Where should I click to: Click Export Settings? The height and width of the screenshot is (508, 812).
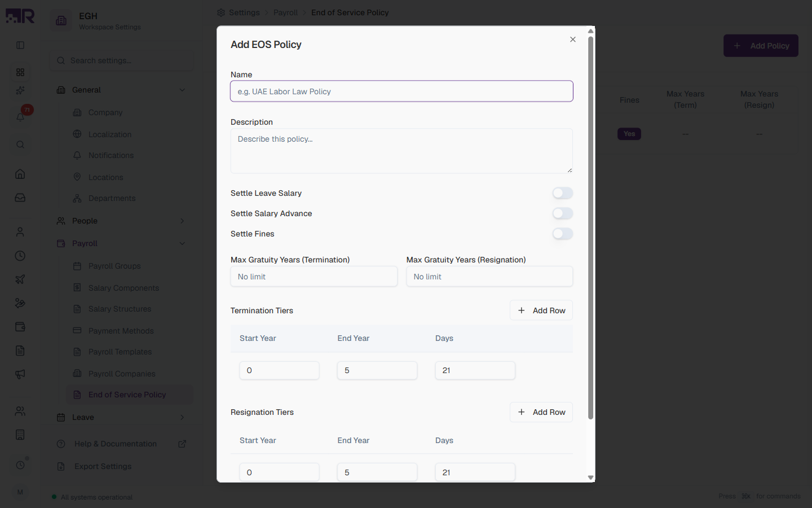(x=103, y=466)
